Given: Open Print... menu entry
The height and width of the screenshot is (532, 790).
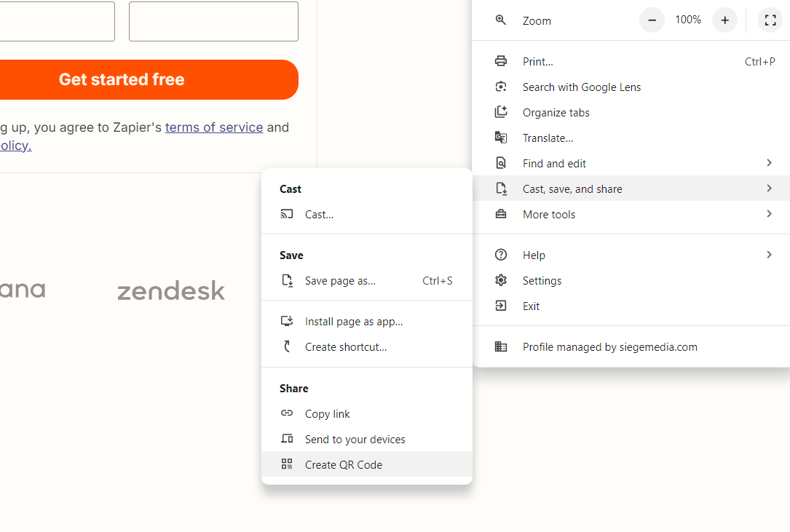Looking at the screenshot, I should click(631, 61).
